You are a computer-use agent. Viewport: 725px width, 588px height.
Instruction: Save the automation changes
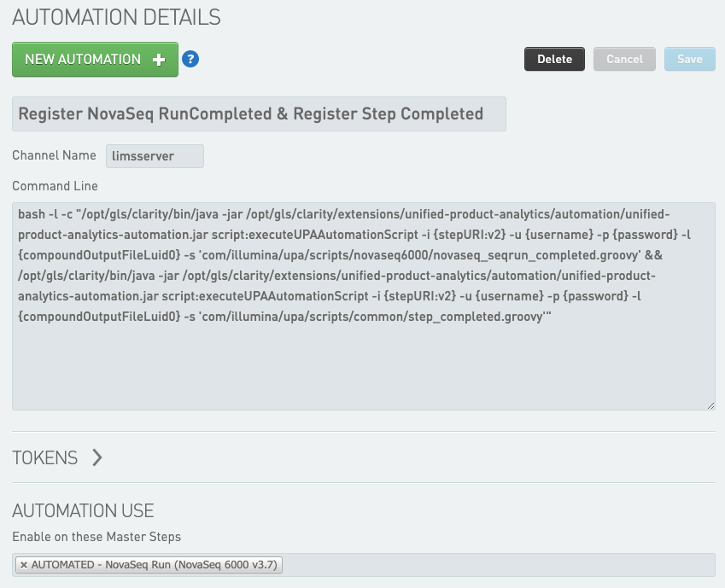pyautogui.click(x=689, y=59)
